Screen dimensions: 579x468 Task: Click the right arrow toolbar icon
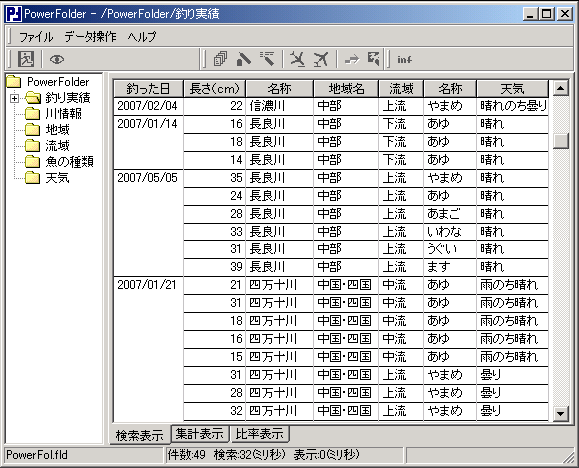(352, 59)
